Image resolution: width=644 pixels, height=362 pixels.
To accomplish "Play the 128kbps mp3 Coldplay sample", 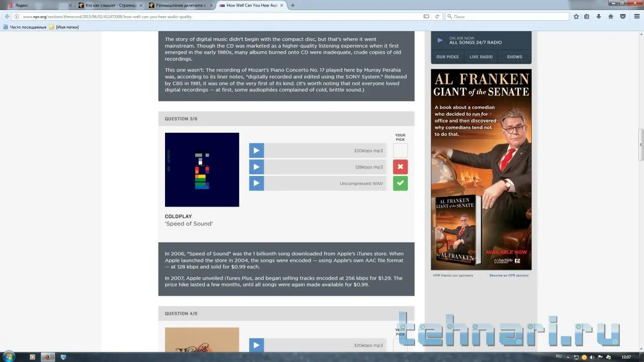I will (256, 167).
